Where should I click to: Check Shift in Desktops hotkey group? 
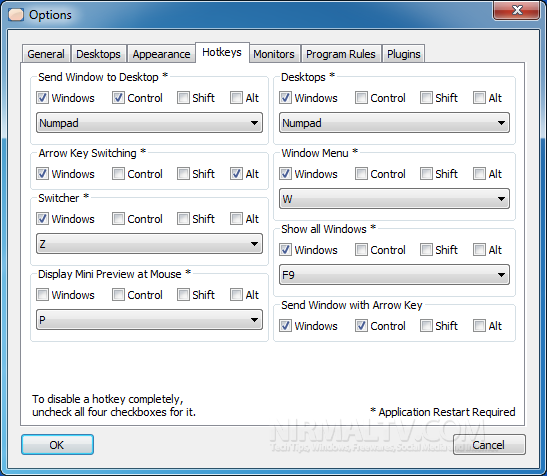point(426,98)
